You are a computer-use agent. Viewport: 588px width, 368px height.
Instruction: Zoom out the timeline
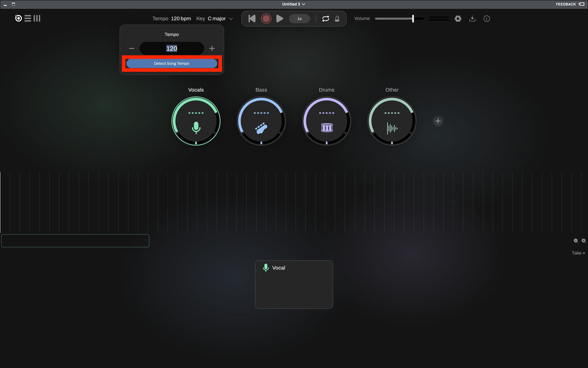pyautogui.click(x=576, y=241)
